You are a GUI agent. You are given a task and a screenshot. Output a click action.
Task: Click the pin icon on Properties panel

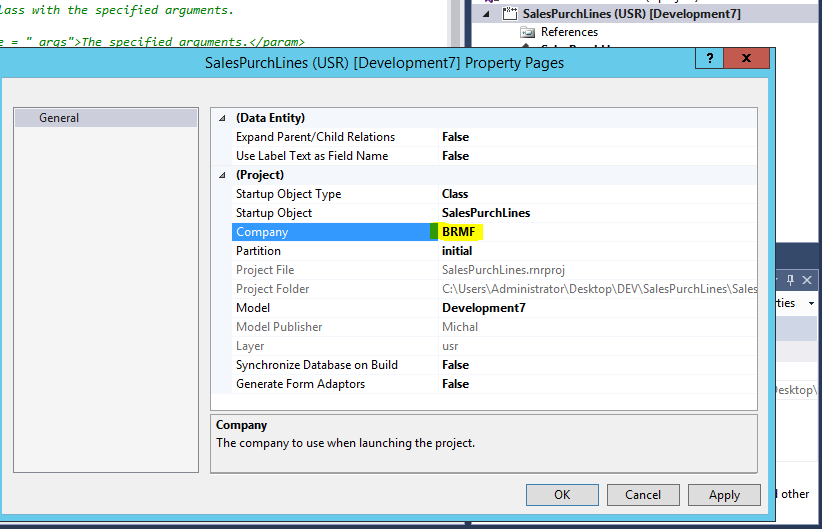790,280
